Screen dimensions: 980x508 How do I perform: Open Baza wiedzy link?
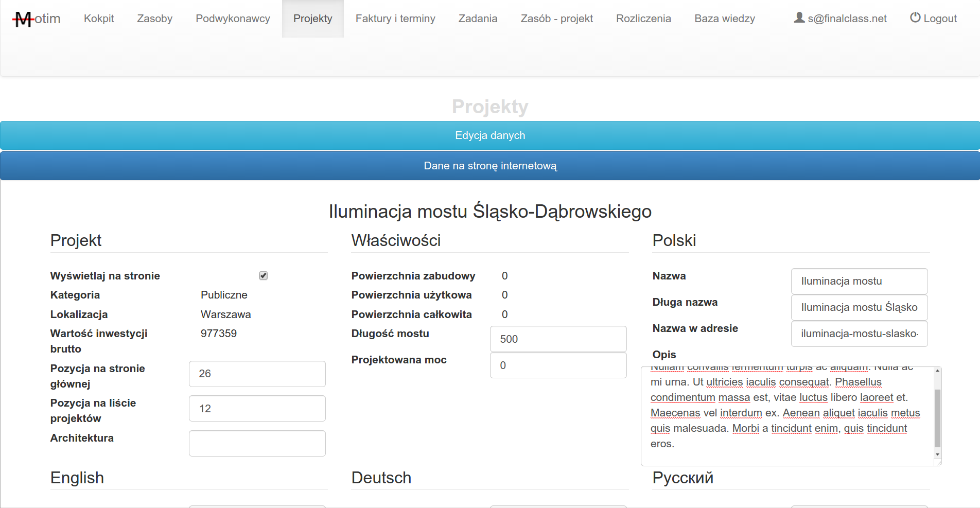724,19
